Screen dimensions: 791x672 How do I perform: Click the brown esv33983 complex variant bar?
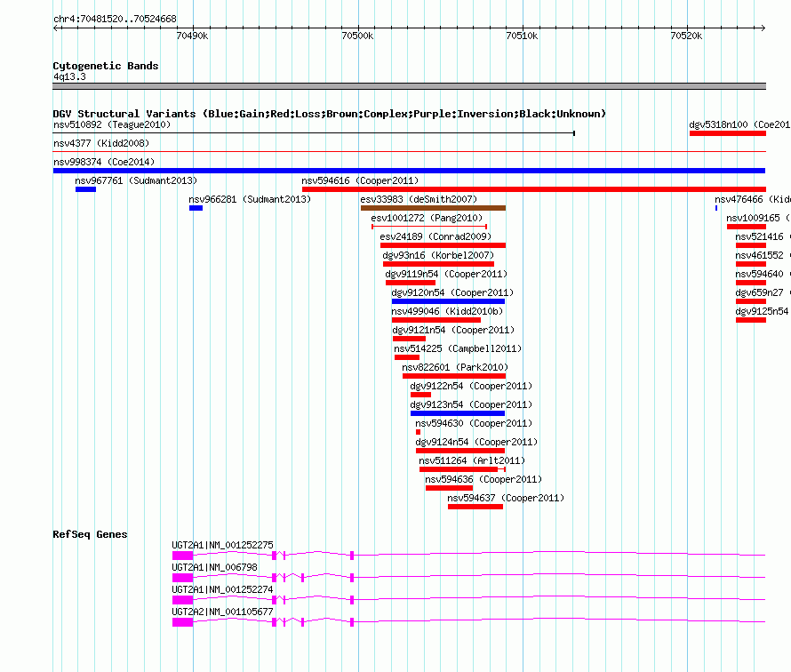[x=433, y=208]
